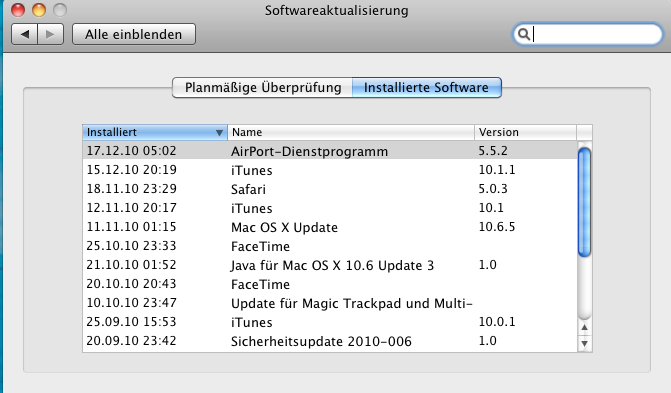Click the magnifying glass search icon
This screenshot has height=393, width=671.
(x=523, y=34)
